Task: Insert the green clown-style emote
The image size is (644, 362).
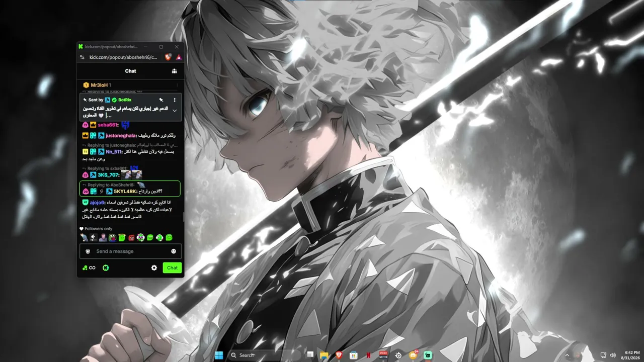Action: pos(141,237)
